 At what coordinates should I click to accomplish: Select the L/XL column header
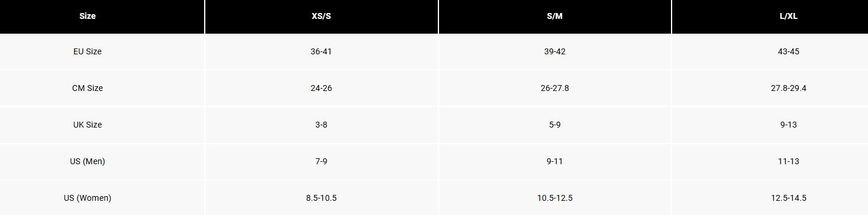(789, 17)
